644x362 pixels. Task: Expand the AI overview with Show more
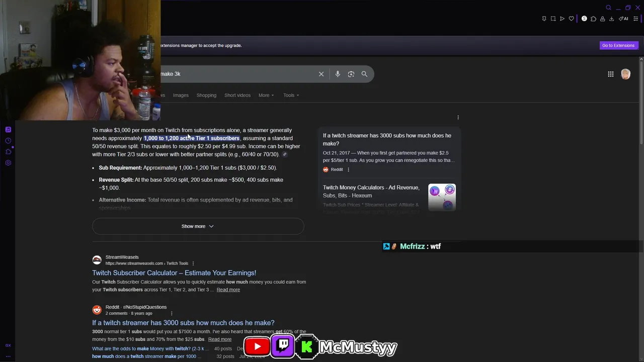tap(198, 226)
